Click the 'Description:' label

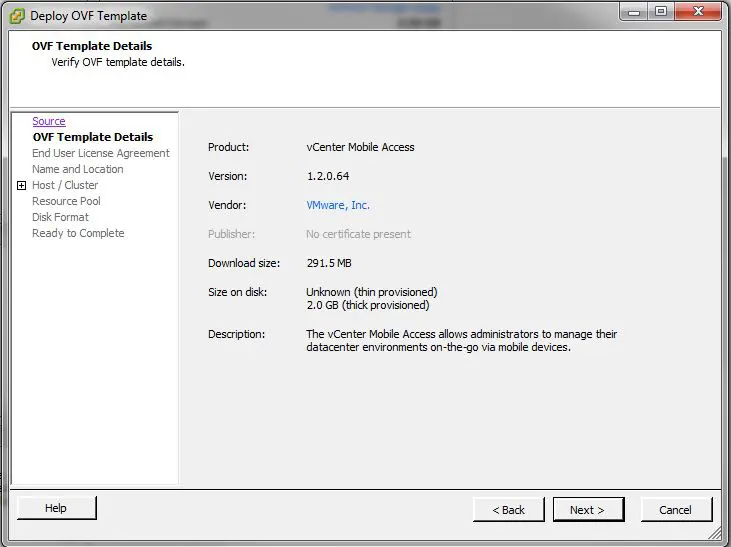click(236, 334)
